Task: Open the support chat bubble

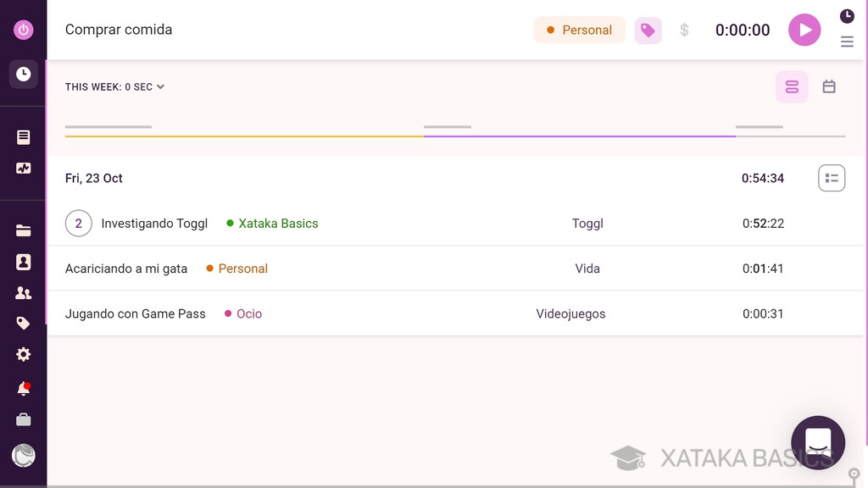Action: (817, 442)
